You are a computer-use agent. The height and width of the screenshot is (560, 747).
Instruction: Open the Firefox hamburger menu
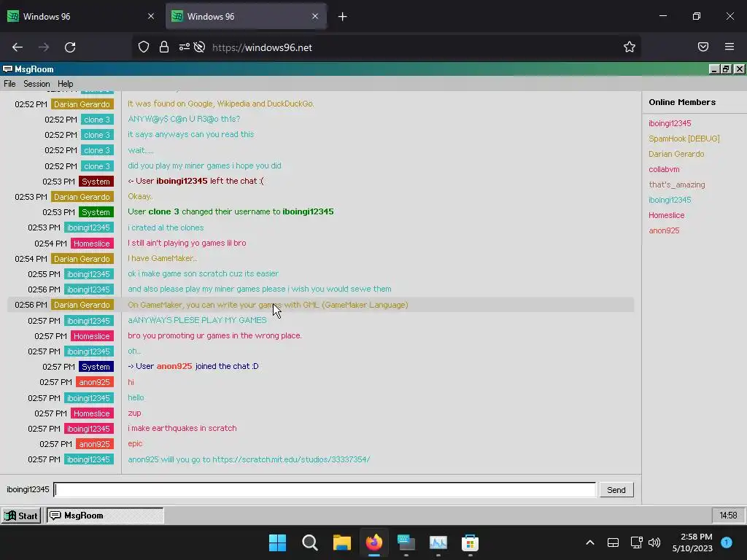click(x=729, y=47)
